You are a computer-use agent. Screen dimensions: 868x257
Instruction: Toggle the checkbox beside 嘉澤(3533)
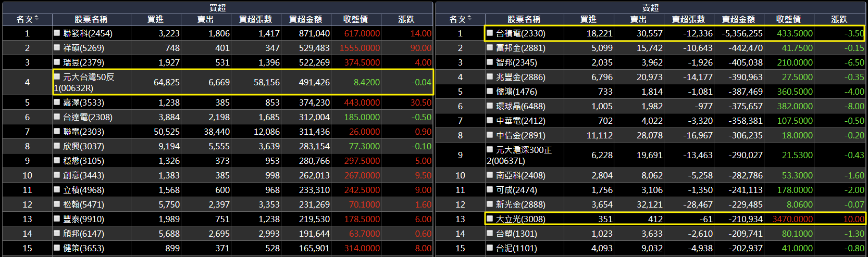[57, 102]
